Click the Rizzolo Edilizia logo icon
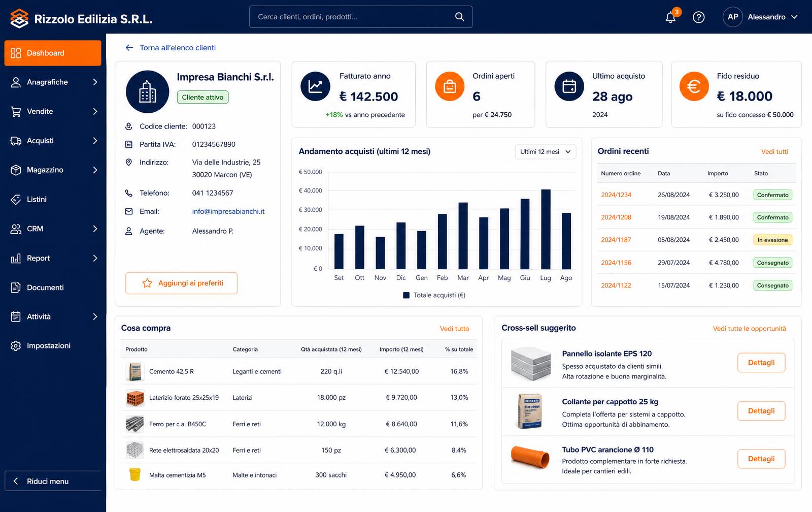Image resolution: width=812 pixels, height=512 pixels. pyautogui.click(x=19, y=18)
